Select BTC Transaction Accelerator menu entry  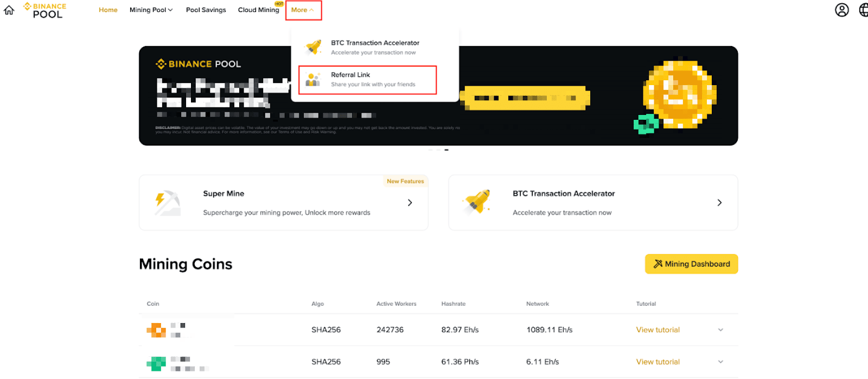coord(375,47)
